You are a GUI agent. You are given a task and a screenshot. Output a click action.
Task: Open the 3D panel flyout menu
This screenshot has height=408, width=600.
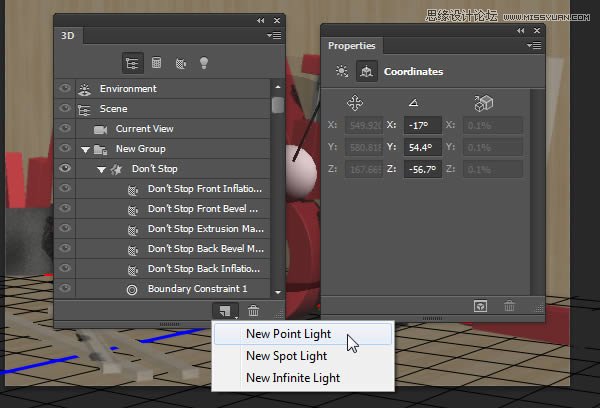coord(274,36)
